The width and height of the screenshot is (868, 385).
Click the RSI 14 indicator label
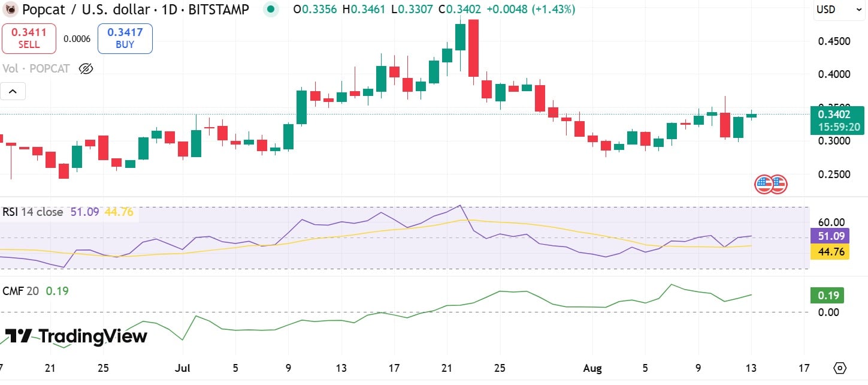[18, 212]
